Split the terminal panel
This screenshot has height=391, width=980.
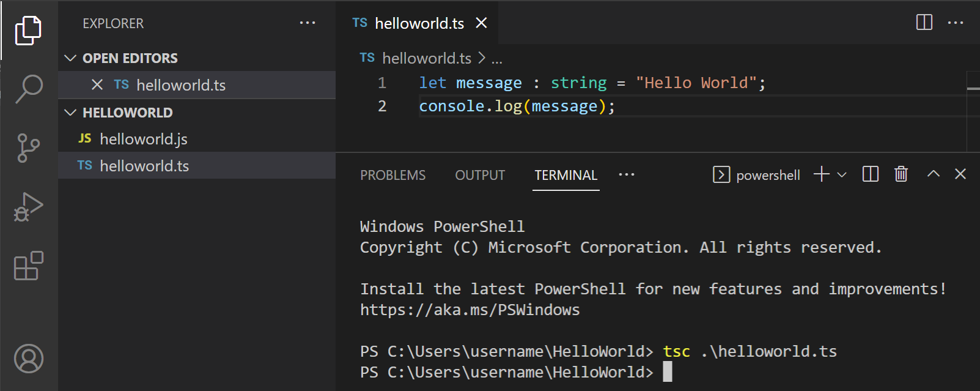tap(870, 174)
